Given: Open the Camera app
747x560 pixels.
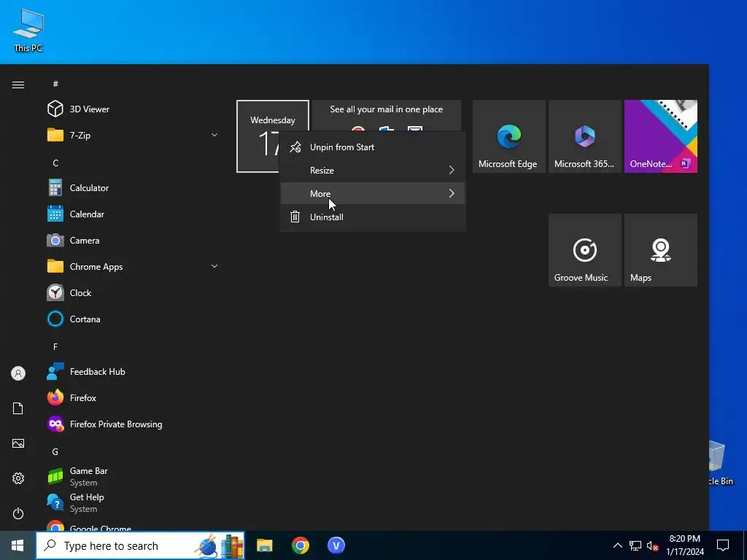Looking at the screenshot, I should [x=133, y=240].
